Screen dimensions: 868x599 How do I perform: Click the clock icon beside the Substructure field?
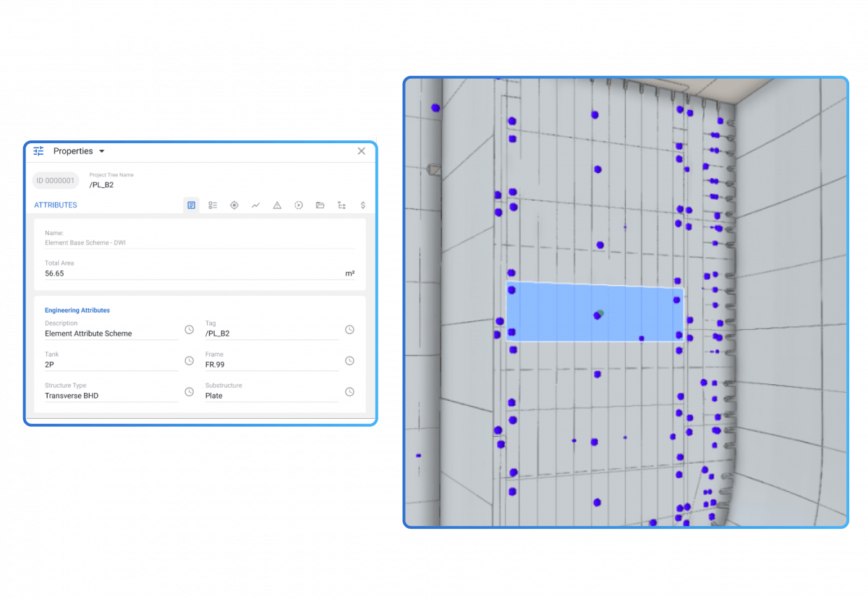tap(349, 391)
